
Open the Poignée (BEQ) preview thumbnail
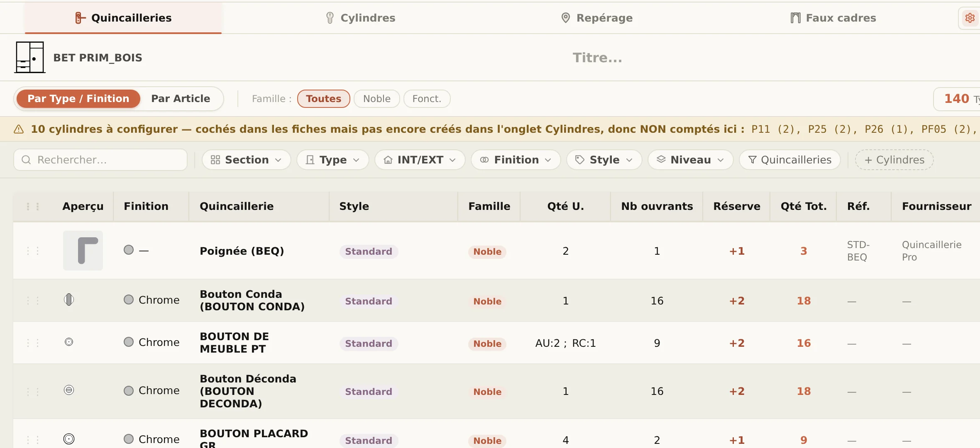[x=83, y=251]
